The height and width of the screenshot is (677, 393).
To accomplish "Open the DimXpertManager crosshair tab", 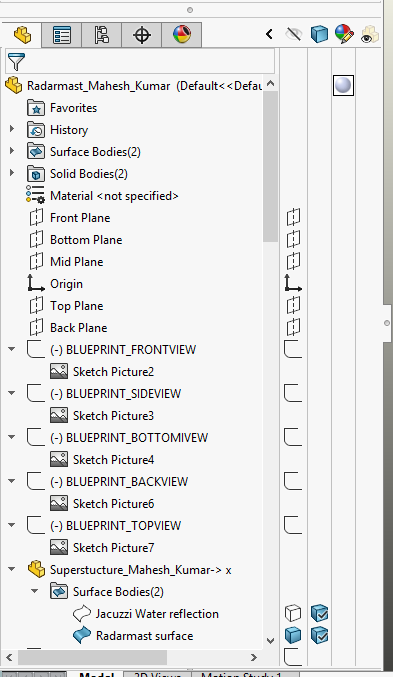I will [x=142, y=35].
